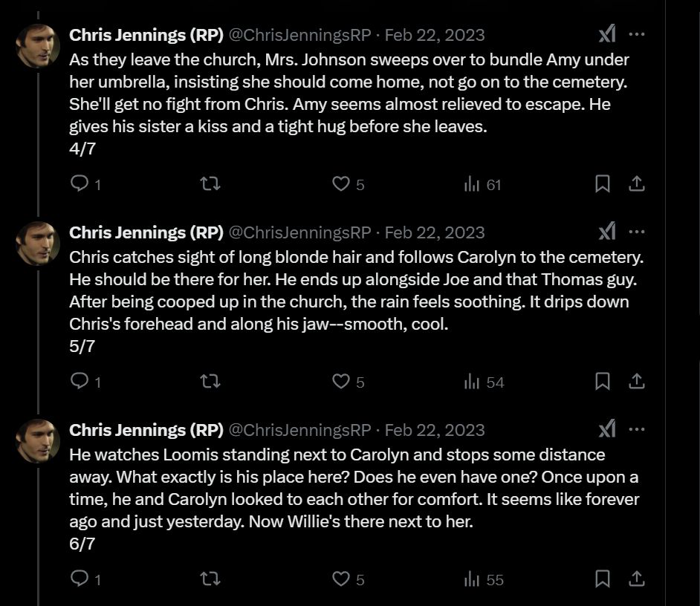Image resolution: width=700 pixels, height=606 pixels.
Task: Like the 5/7 tweet about Carolyn
Action: [x=340, y=382]
